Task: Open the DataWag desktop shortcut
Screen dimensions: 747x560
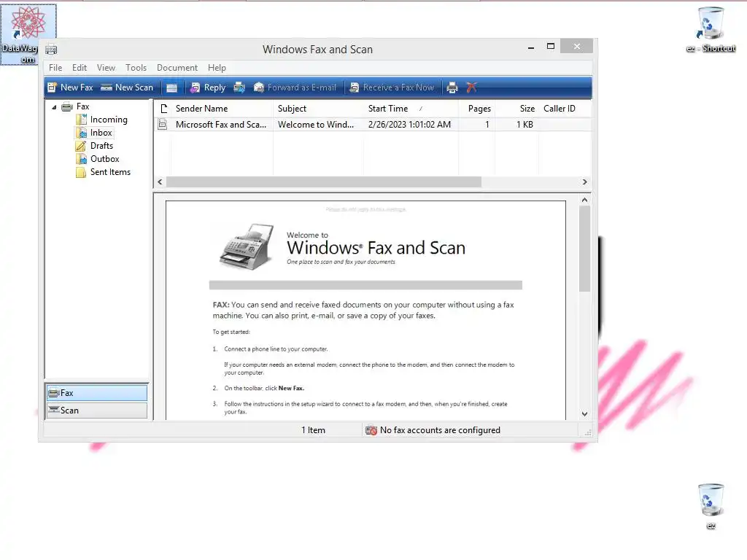Action: (28, 34)
